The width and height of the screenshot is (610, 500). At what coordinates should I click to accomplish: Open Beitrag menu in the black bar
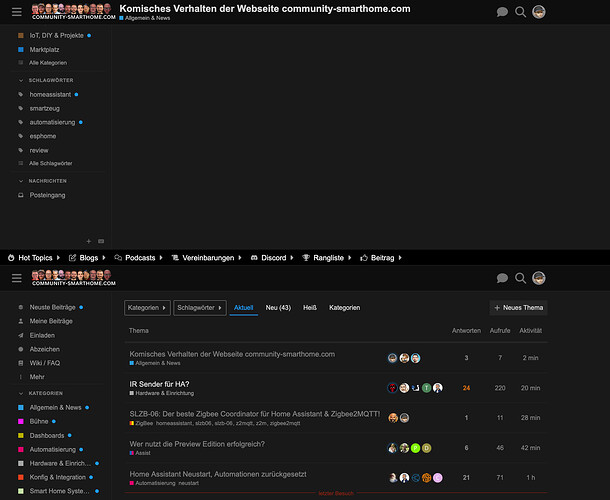[381, 258]
